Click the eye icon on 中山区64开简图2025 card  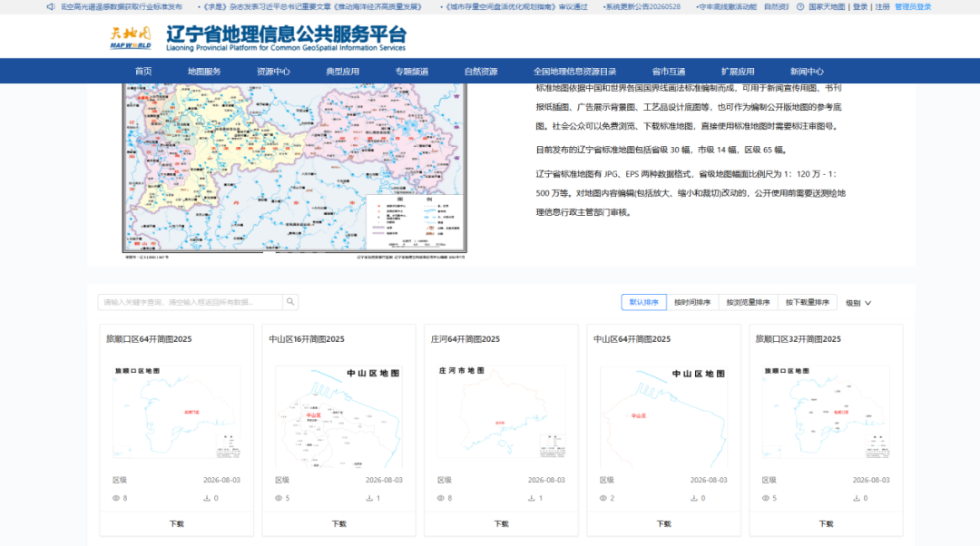point(603,498)
